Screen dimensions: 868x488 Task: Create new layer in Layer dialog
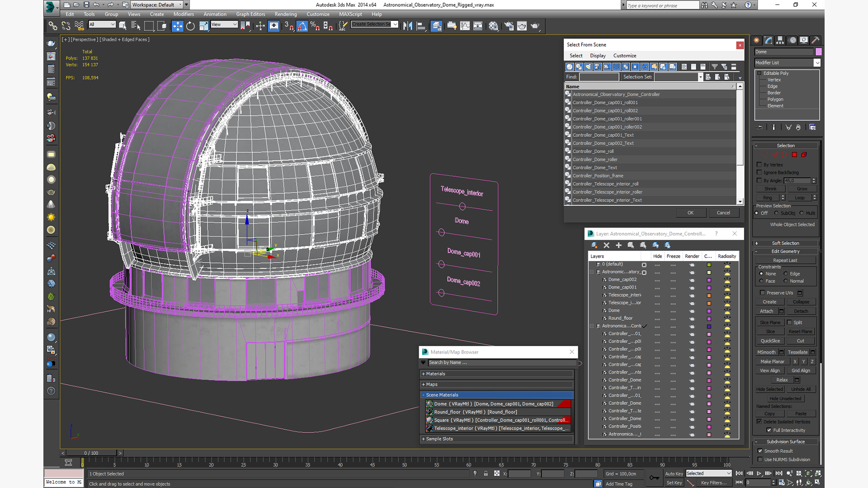point(594,245)
